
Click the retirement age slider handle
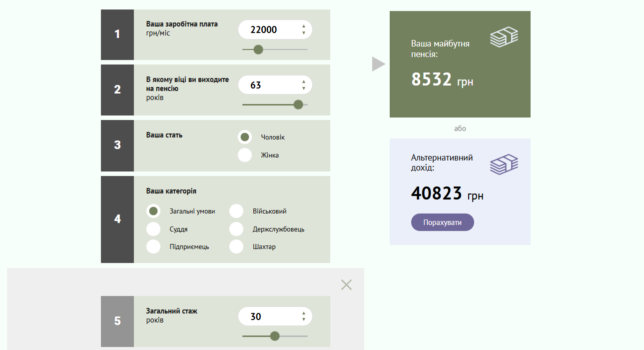pyautogui.click(x=298, y=104)
